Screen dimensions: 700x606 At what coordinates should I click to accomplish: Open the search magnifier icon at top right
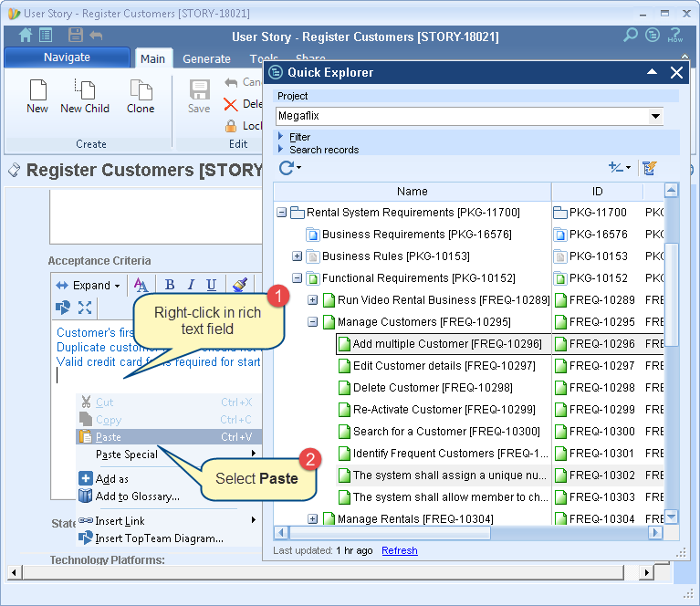pos(631,35)
